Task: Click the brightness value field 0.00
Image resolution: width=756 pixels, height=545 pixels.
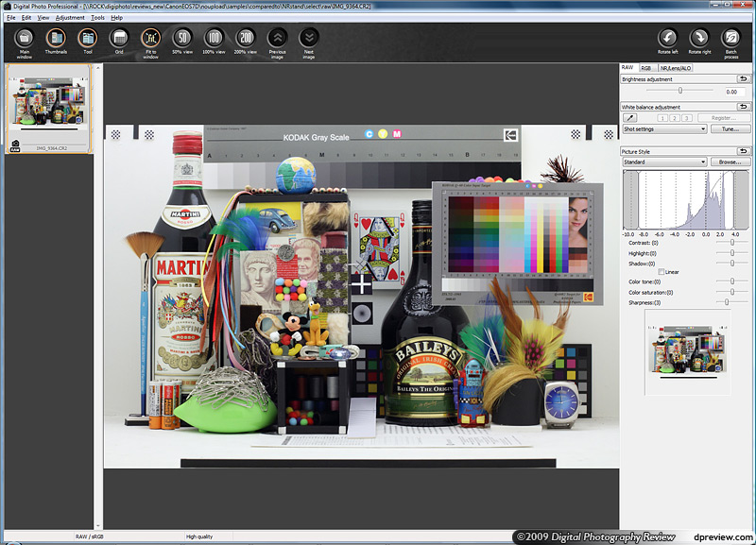Action: tap(735, 92)
